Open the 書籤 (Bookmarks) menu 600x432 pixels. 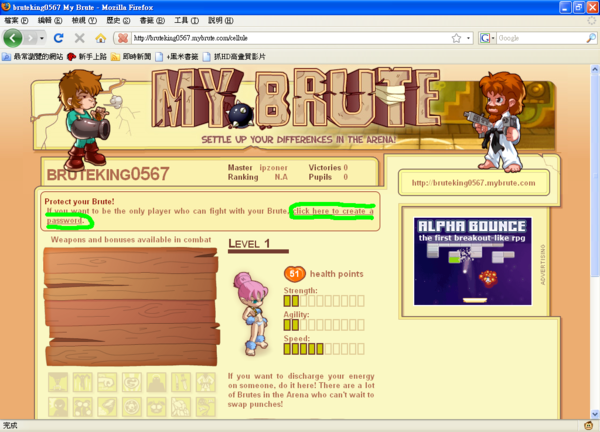pyautogui.click(x=152, y=20)
